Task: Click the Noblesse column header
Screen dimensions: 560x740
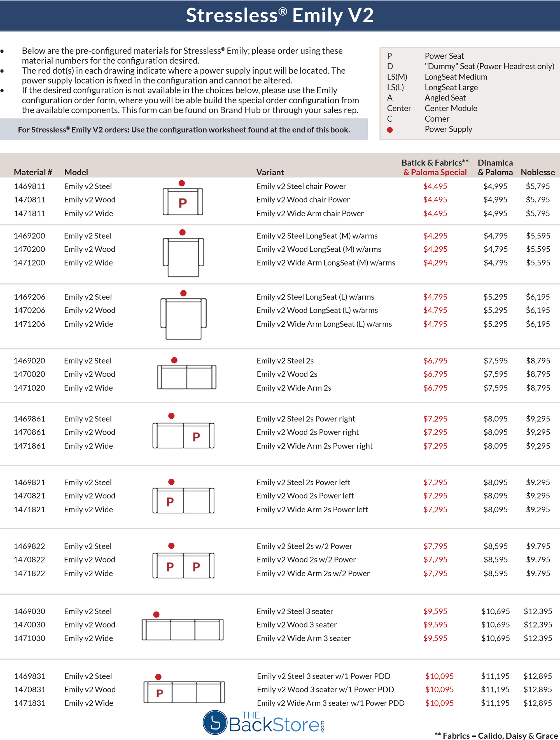Action: [x=538, y=172]
